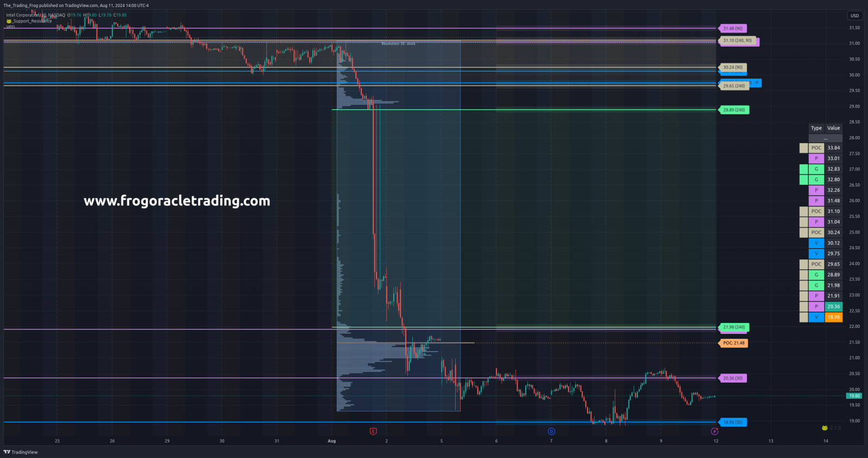Click the ellipsis row under the table headers

point(826,138)
